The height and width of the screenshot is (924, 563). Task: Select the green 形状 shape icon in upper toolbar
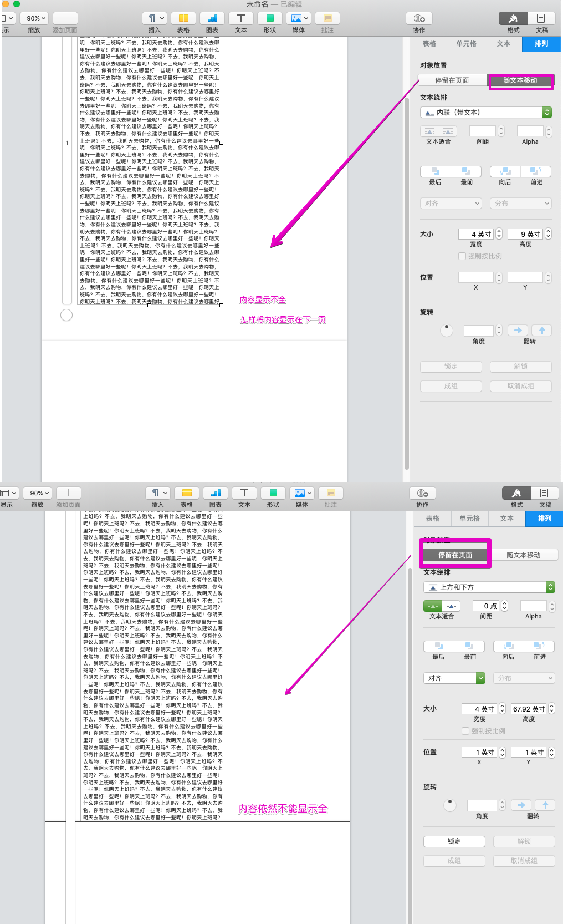(x=270, y=18)
